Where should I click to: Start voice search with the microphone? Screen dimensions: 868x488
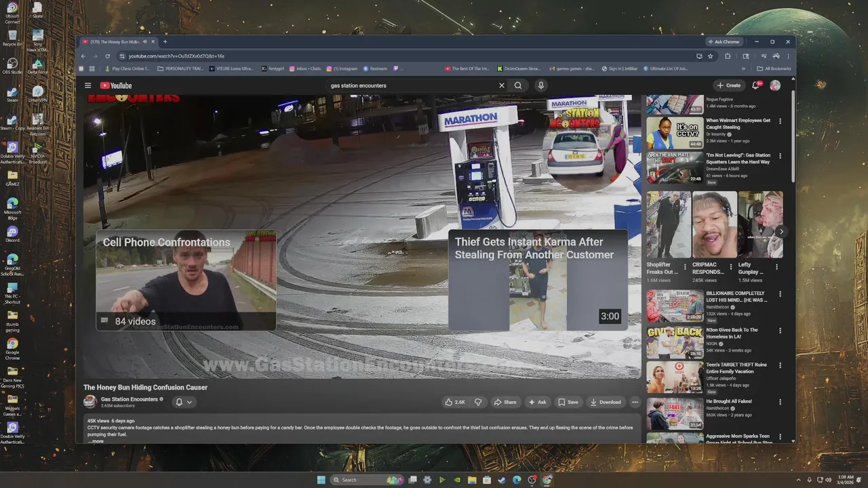(x=540, y=85)
